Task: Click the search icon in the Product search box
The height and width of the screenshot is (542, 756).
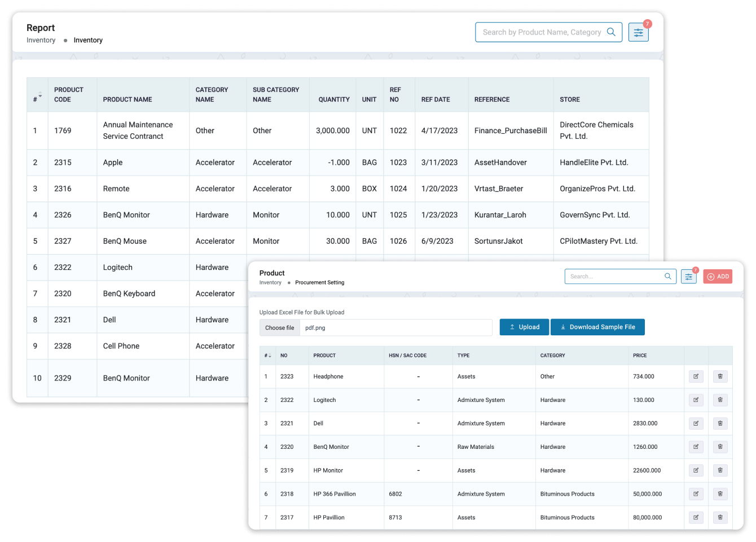Action: point(667,276)
